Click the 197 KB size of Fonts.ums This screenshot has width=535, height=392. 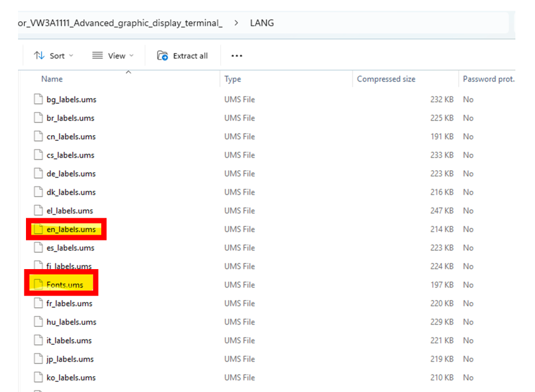click(x=442, y=284)
